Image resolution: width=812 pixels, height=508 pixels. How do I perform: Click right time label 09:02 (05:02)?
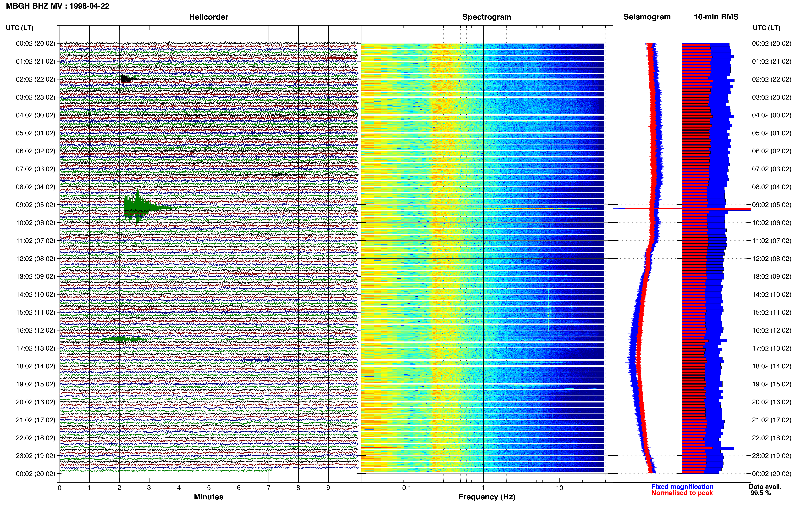772,205
